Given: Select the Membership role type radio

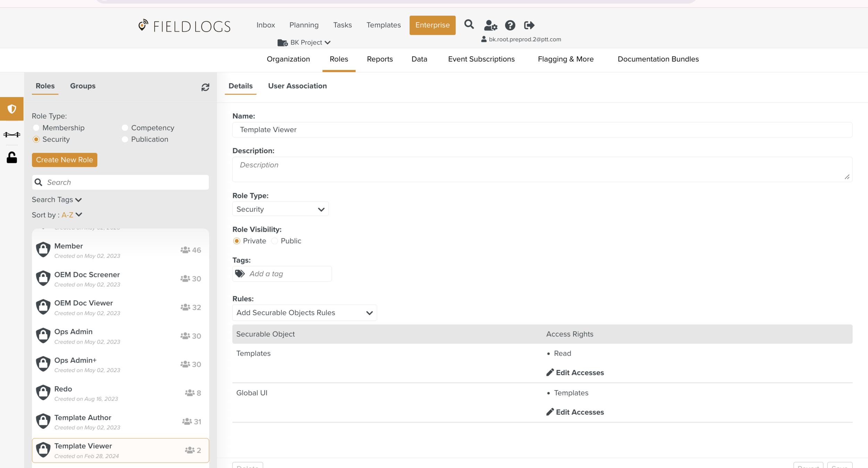Looking at the screenshot, I should click(36, 128).
